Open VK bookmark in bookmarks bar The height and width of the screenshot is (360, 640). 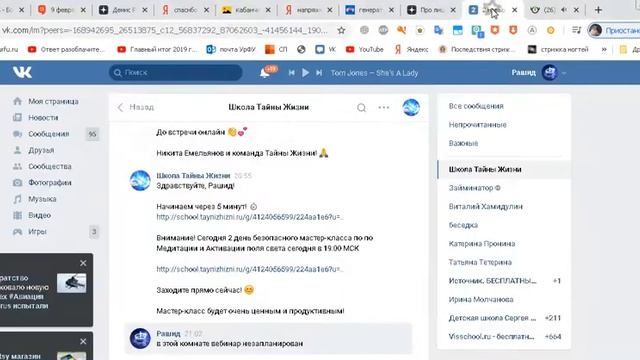(326, 49)
